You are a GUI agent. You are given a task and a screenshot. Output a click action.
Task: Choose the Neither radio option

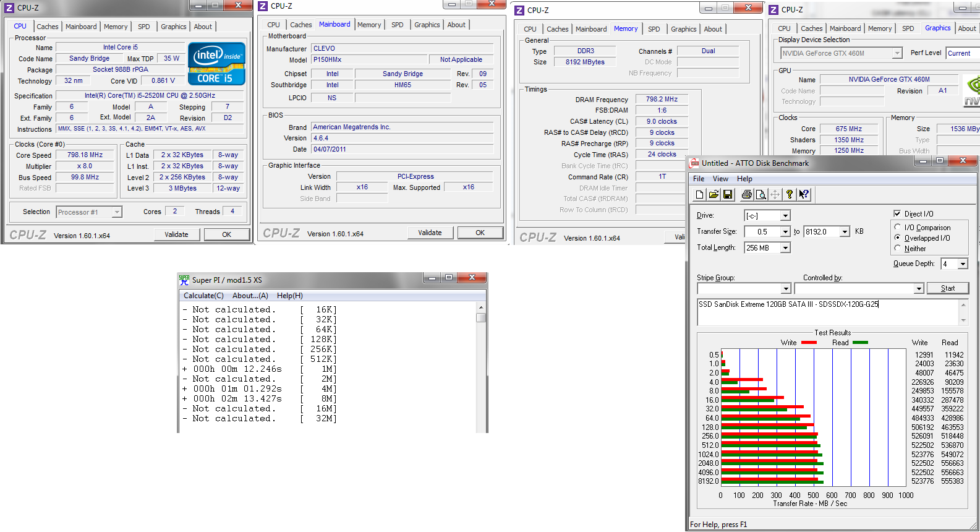898,249
